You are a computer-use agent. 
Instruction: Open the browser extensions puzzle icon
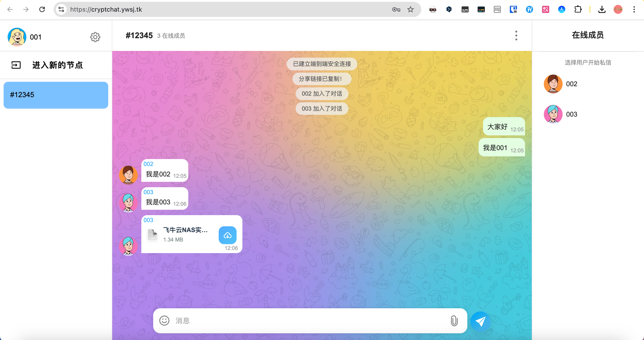click(x=578, y=9)
